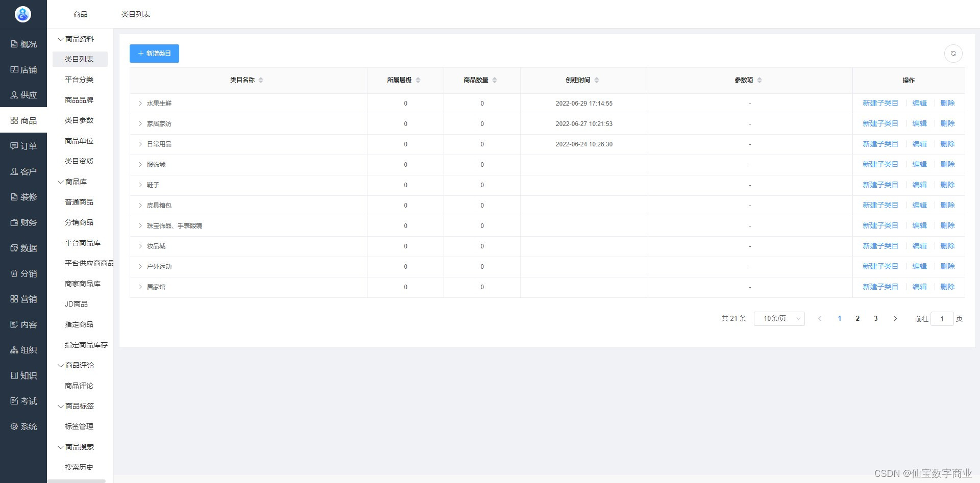The image size is (980, 483).
Task: Sort by 所属层级 column arrows
Action: coord(418,80)
